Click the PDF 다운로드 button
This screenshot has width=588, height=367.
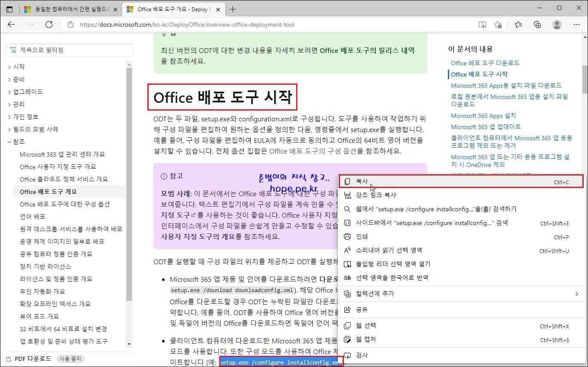point(29,358)
